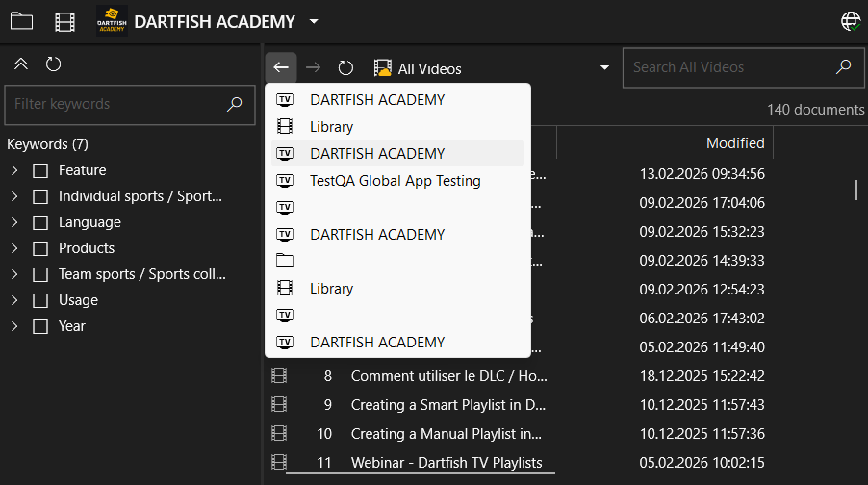
Task: Expand the Usage keyword group
Action: tap(15, 300)
